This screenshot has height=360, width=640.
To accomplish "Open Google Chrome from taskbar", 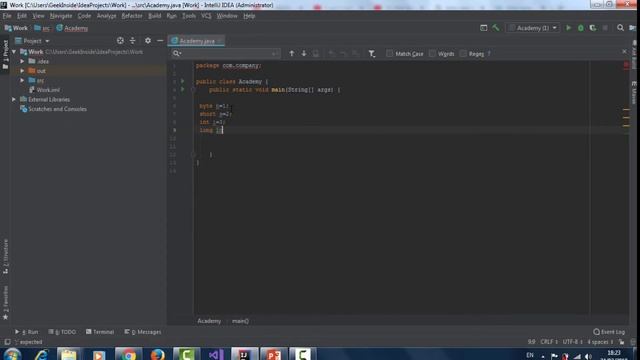I will coord(128,354).
